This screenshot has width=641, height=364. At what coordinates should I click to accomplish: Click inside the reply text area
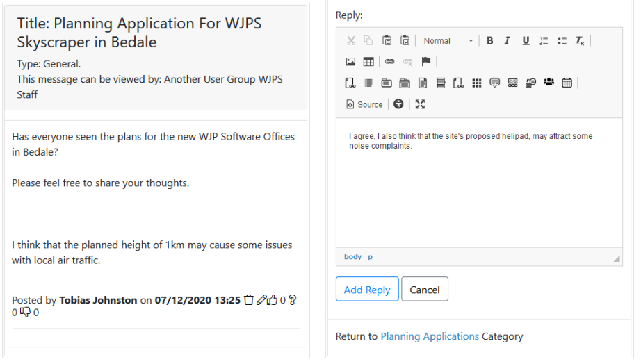479,183
